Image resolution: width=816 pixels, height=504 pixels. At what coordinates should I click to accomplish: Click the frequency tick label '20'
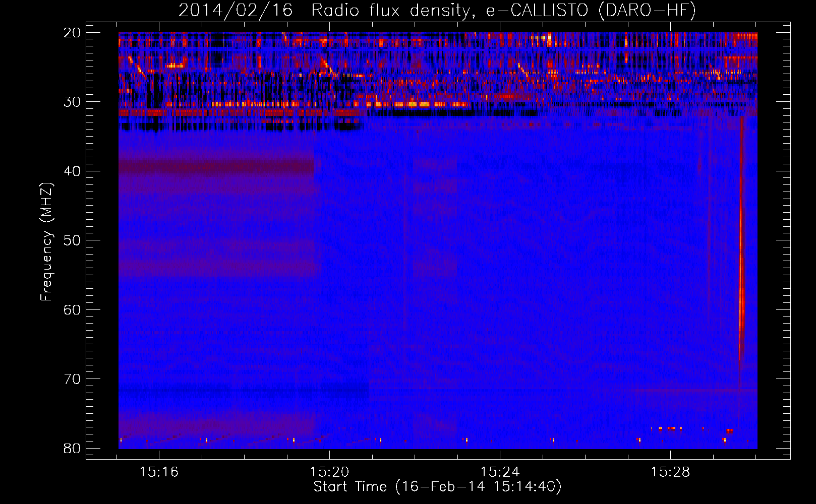(x=72, y=33)
